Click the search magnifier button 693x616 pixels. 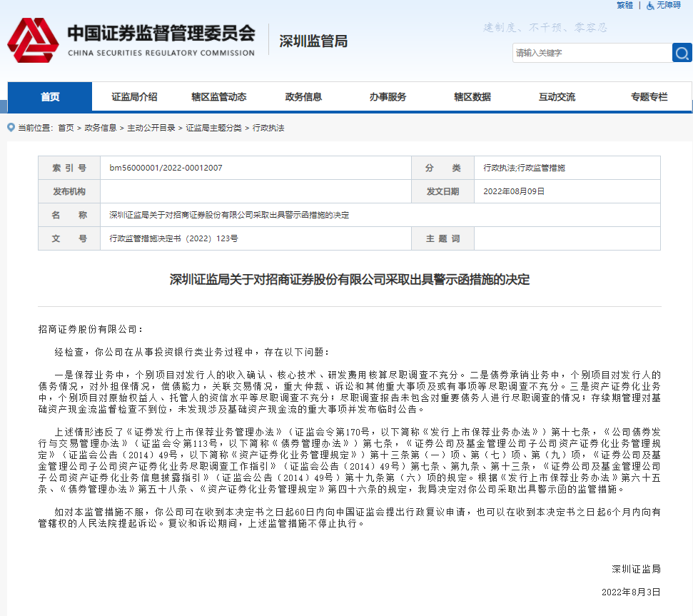[x=682, y=53]
